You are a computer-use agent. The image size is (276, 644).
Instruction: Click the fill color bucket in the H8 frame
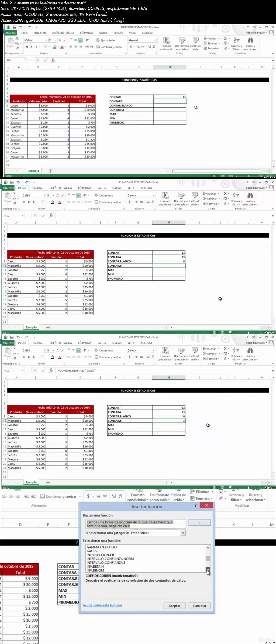55,47
